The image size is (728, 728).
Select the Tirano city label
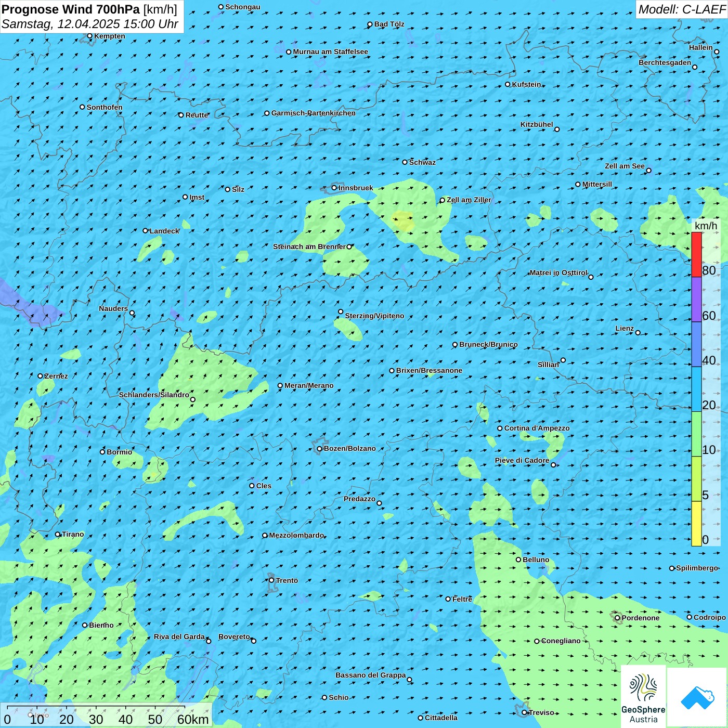pyautogui.click(x=73, y=534)
